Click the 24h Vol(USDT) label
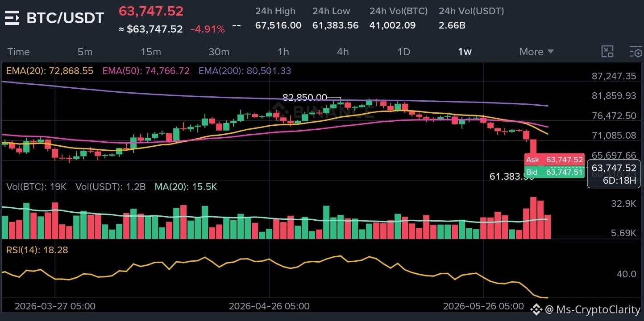The image size is (644, 321). click(x=471, y=11)
